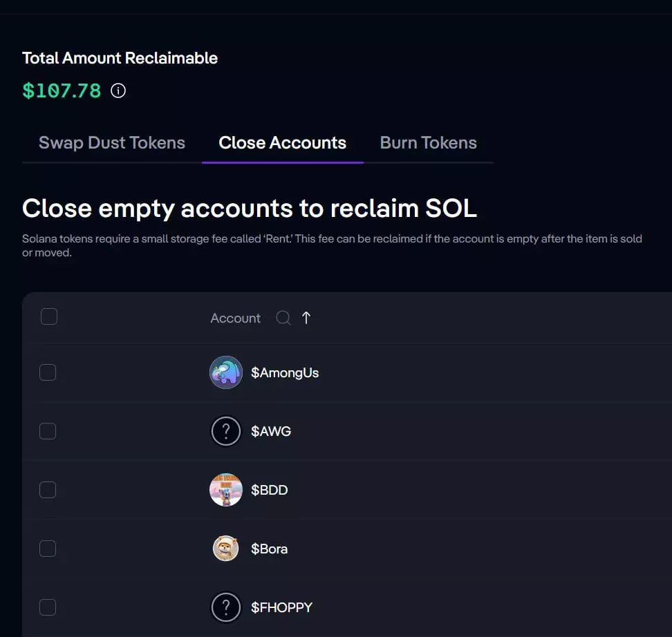Check the box for $AmongUs account
The width and height of the screenshot is (672, 637).
tap(48, 372)
